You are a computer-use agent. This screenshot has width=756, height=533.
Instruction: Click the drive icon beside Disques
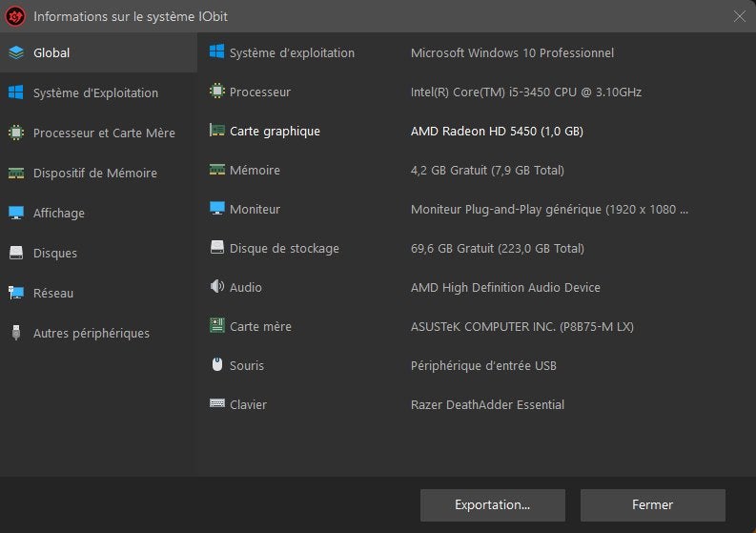(16, 253)
